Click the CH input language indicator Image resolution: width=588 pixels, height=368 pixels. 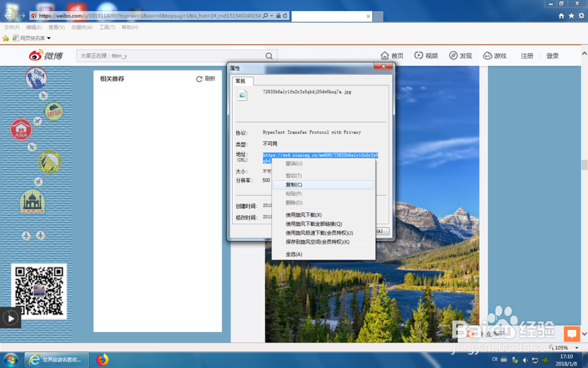tap(495, 359)
